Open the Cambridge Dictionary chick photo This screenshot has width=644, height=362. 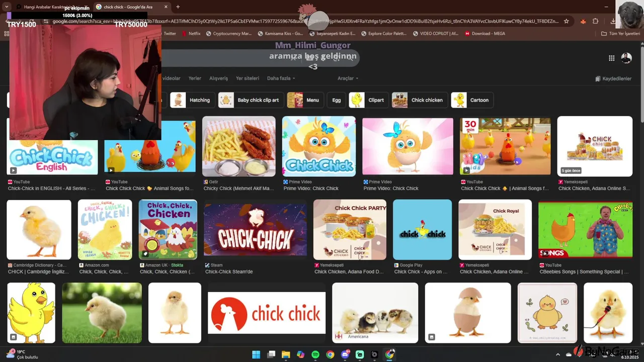[x=39, y=230]
